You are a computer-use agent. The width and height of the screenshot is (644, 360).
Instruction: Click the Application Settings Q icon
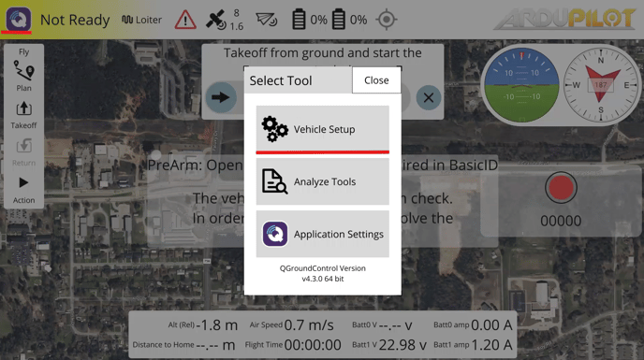pyautogui.click(x=275, y=234)
